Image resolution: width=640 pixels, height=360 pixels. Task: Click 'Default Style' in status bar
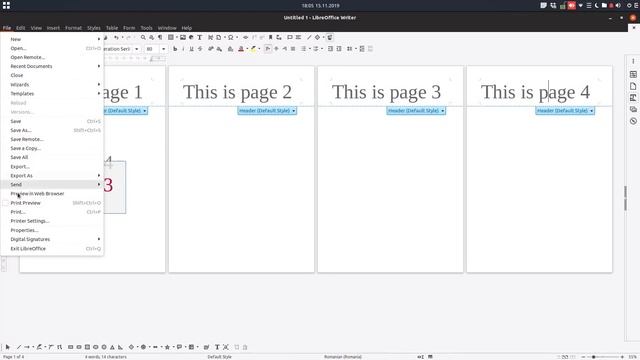pyautogui.click(x=220, y=357)
